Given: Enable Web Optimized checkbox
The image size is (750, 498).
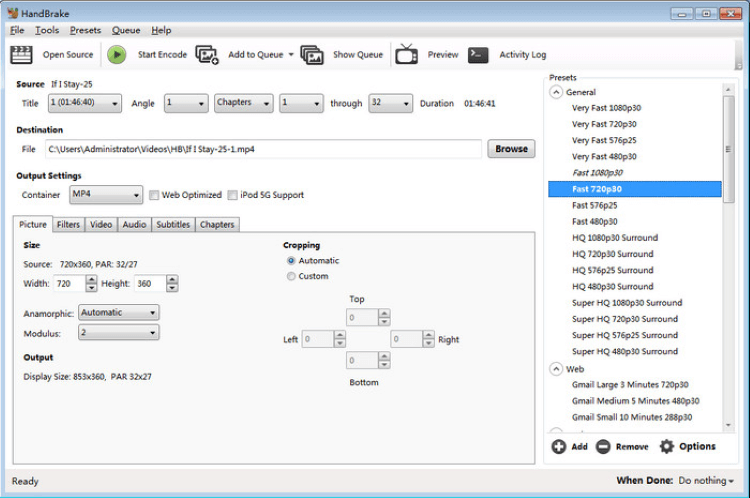Looking at the screenshot, I should [x=154, y=195].
